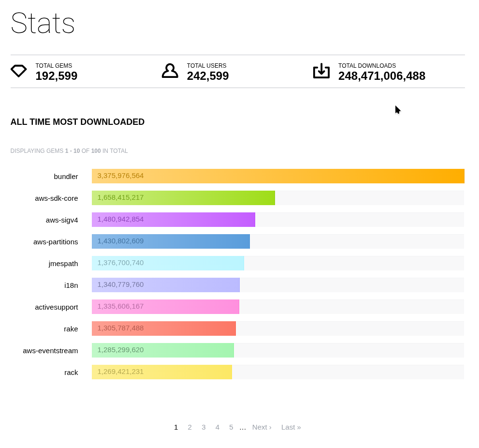This screenshot has width=479, height=448.
Task: Click the TOTAL GEMS label
Action: point(54,65)
